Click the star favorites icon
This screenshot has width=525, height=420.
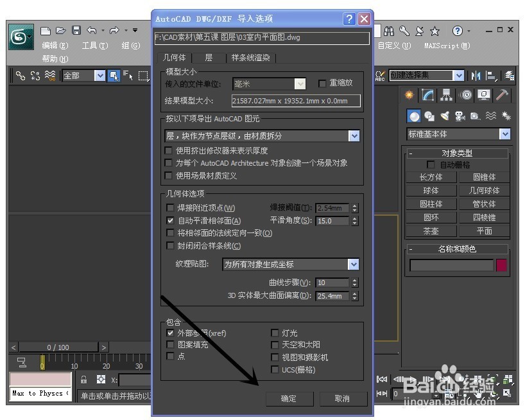(435, 31)
